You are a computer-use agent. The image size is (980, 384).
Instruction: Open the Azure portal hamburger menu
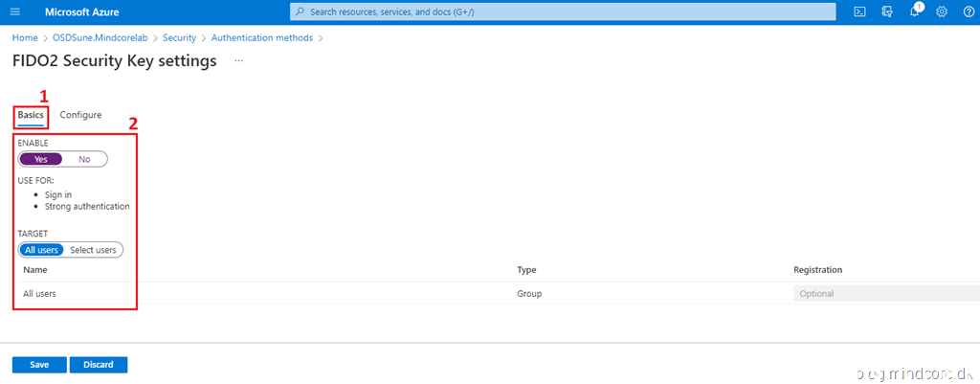[14, 11]
